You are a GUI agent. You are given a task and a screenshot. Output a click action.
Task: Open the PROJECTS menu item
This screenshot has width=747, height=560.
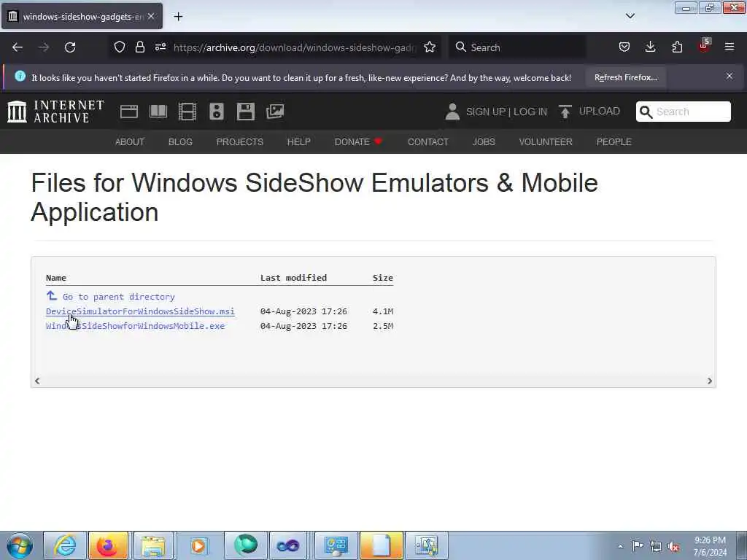(x=239, y=142)
